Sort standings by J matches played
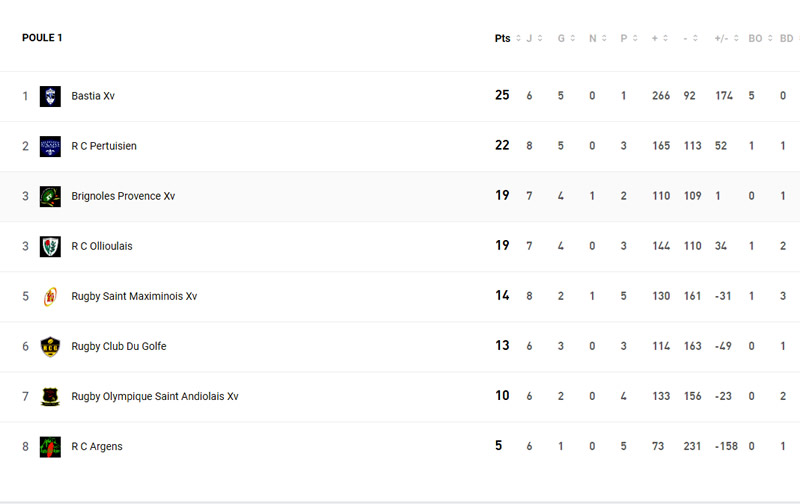This screenshot has width=800, height=504. coord(534,38)
